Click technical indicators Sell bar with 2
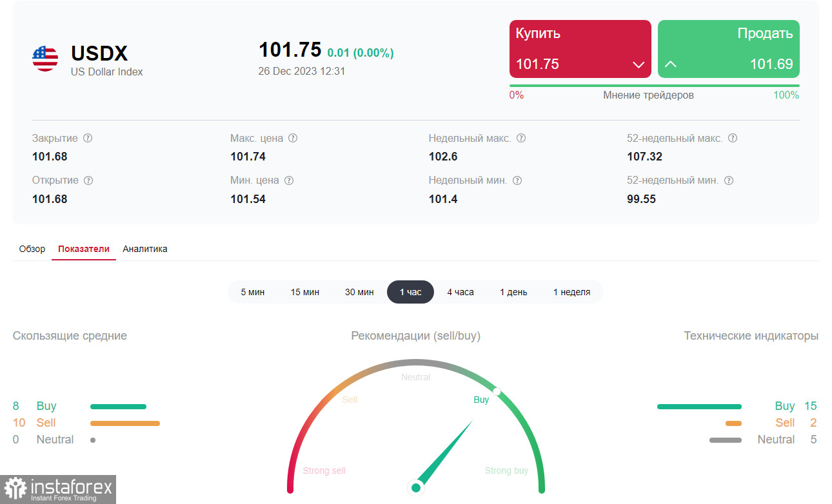 click(733, 423)
